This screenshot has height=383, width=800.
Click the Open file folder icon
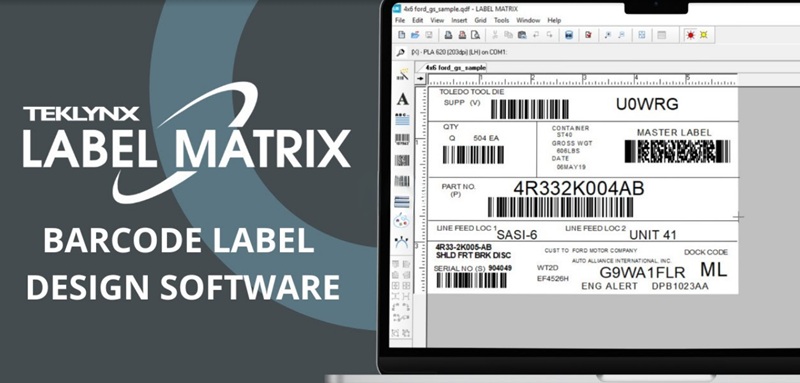[415, 35]
